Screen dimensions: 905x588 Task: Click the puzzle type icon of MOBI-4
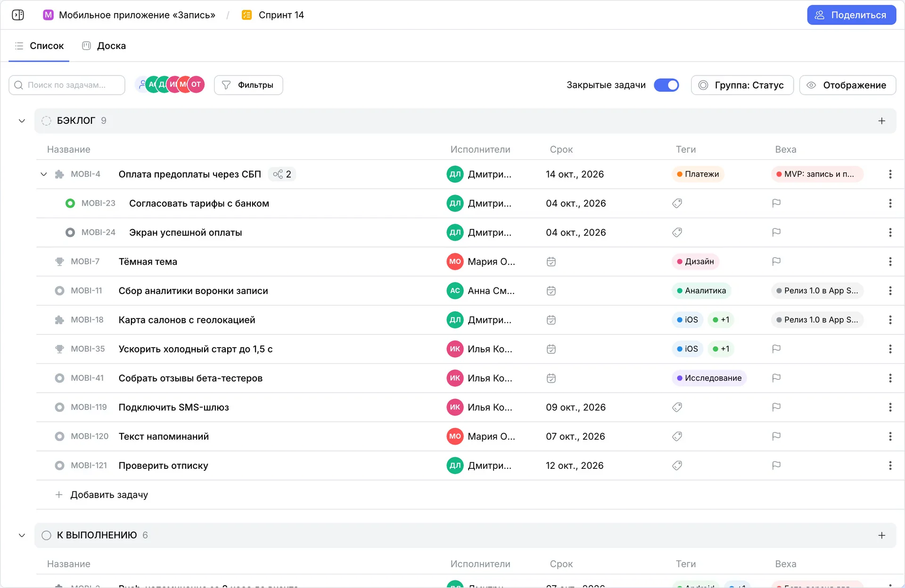59,174
